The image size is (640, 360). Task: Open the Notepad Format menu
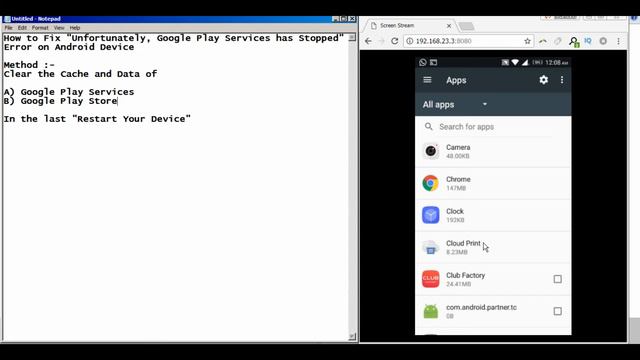coord(40,28)
